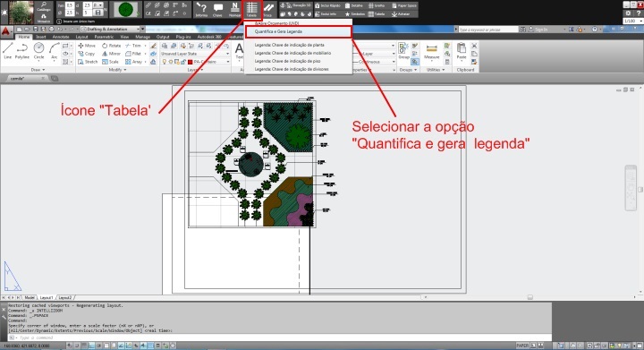Click the plugin help question-mark icon
The width and height of the screenshot is (644, 350).
point(639,13)
